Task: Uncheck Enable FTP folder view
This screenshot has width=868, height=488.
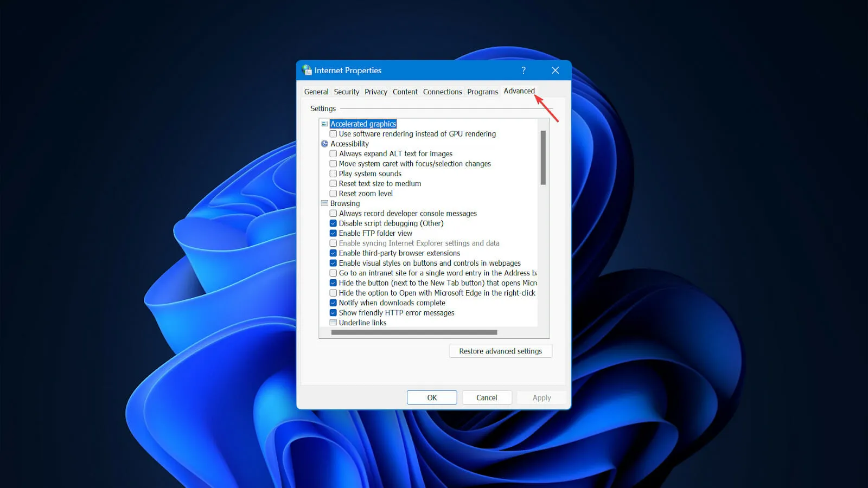Action: (333, 233)
